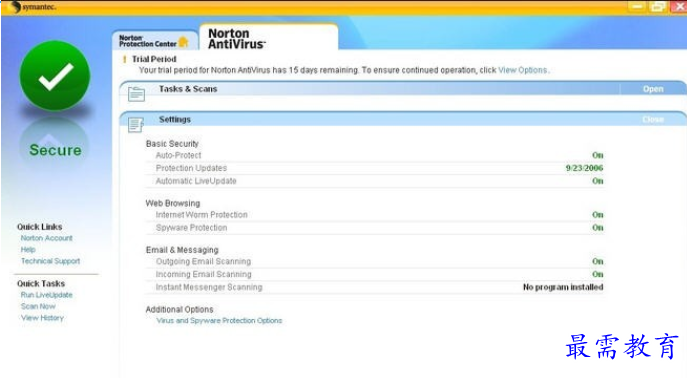Select the Internet Worm Protection row

375,215
